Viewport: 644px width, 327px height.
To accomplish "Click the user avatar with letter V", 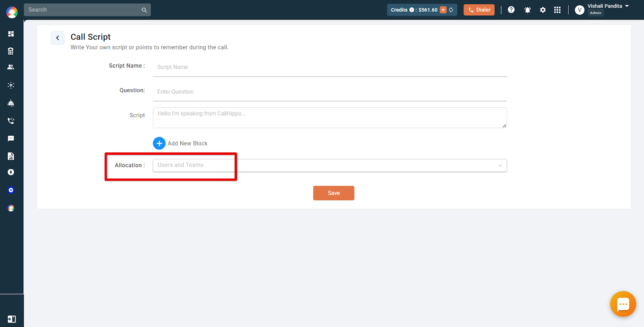I will tap(580, 10).
